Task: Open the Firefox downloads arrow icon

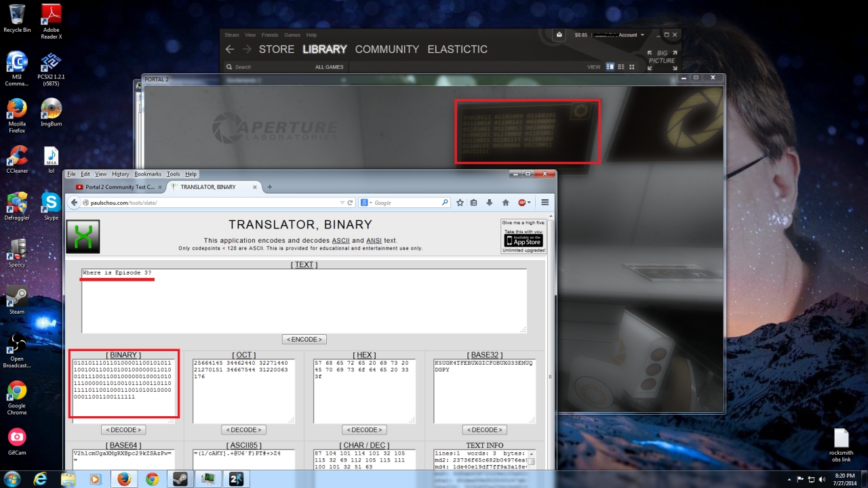Action: [489, 203]
